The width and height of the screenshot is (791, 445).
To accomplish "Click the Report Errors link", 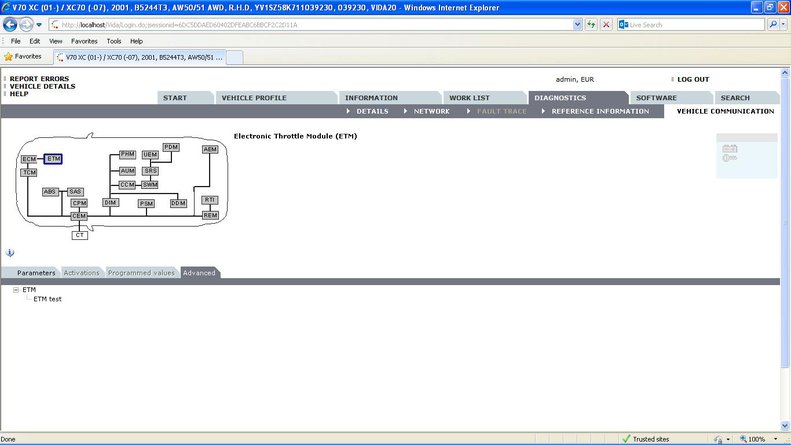I will (x=40, y=79).
